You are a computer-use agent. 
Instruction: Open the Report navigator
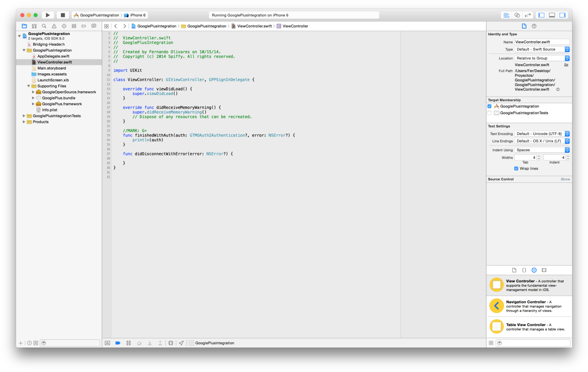coord(94,26)
